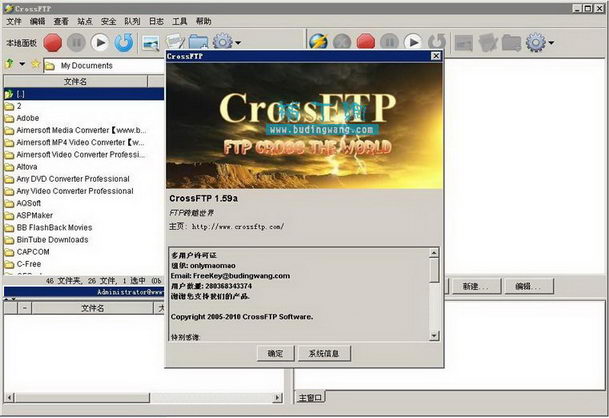Viewport: 609px width, 418px height.
Task: Open the 工具 (Tools) menu
Action: tap(180, 21)
